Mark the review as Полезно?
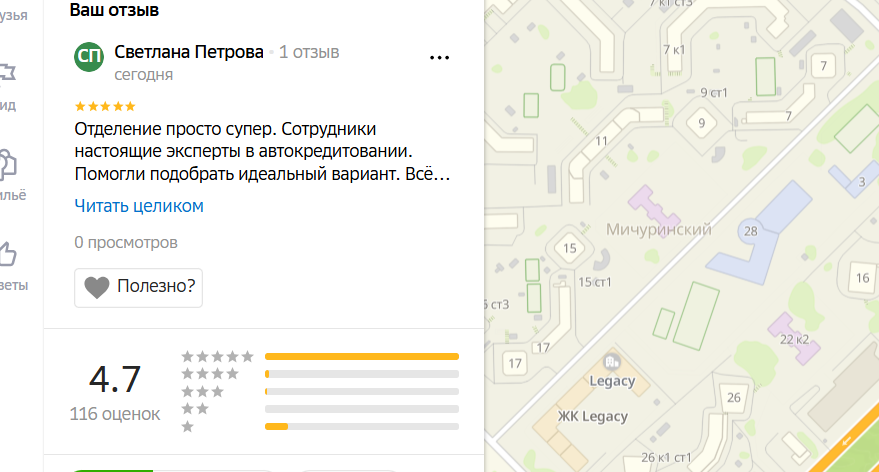Screen dimensions: 879x472 tap(138, 288)
